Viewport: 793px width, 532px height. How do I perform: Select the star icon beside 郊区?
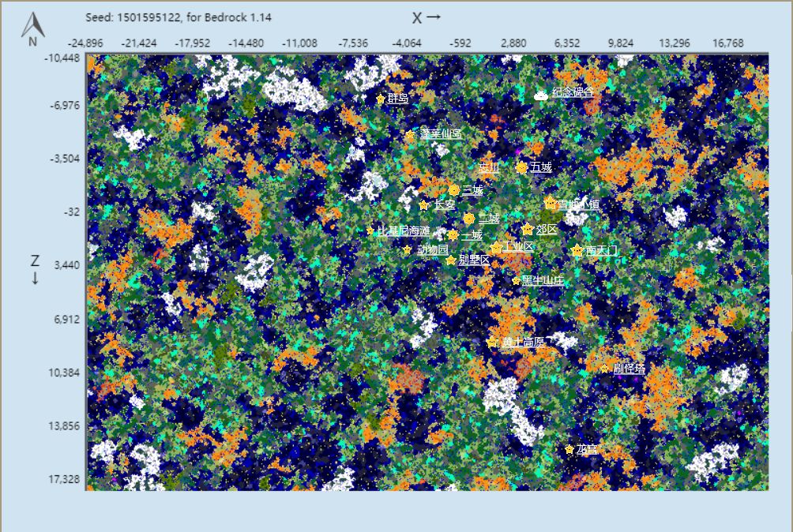point(528,230)
